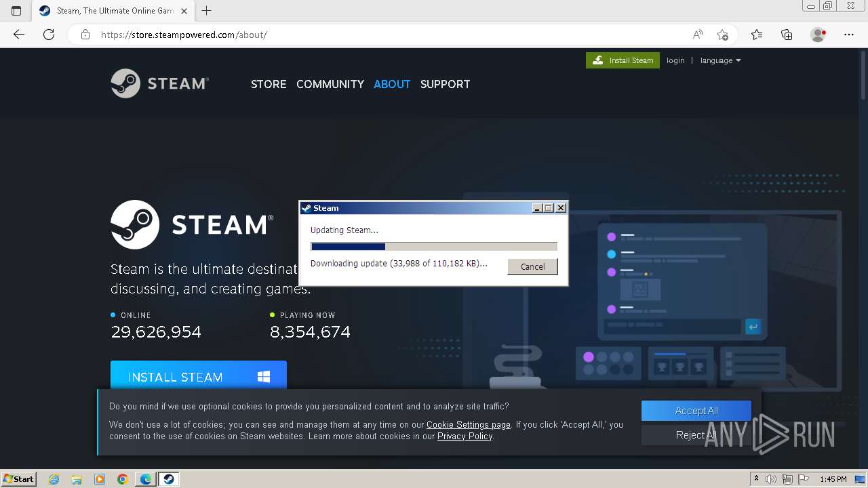Screen dimensions: 868x488
Task: Close the Steam update dialog
Action: pyautogui.click(x=561, y=208)
